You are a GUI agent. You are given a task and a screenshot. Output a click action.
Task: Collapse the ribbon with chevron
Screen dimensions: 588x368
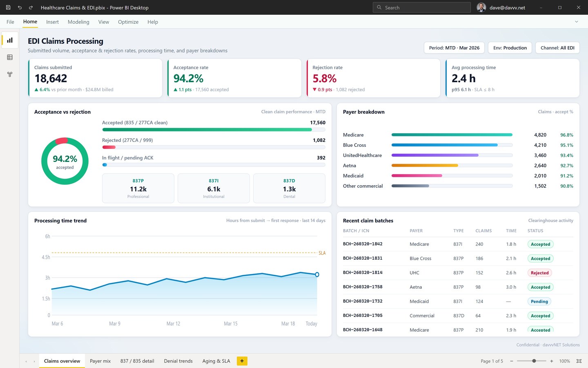pos(577,22)
